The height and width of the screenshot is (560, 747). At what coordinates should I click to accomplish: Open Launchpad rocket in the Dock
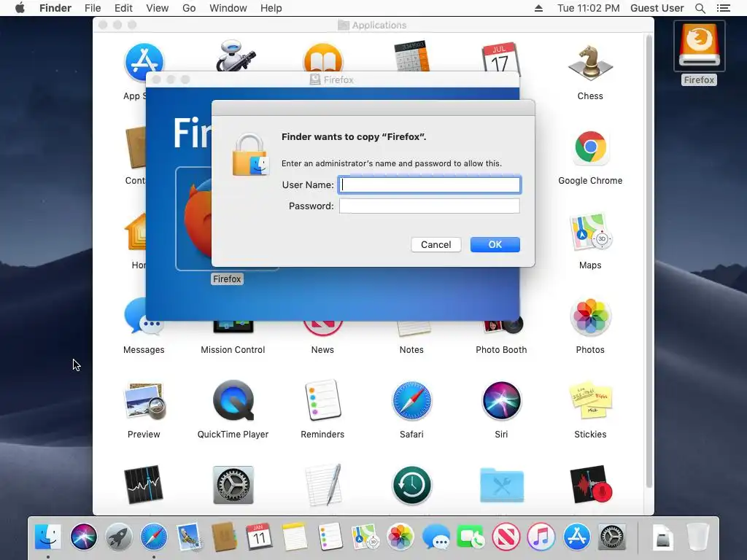tap(119, 537)
